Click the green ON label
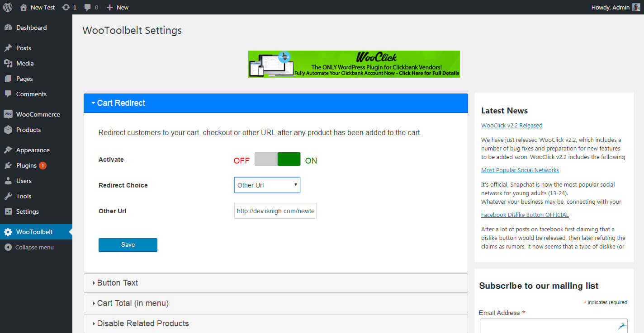 pos(311,161)
